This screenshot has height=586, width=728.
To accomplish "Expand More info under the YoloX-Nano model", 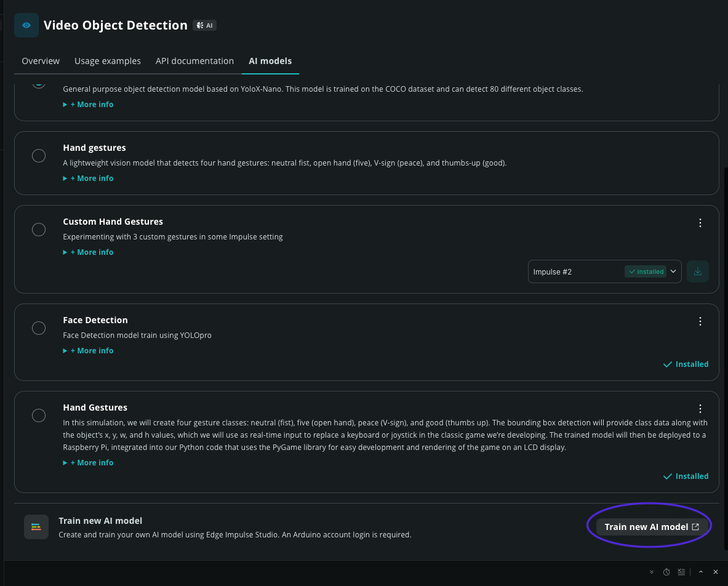I will (x=88, y=105).
